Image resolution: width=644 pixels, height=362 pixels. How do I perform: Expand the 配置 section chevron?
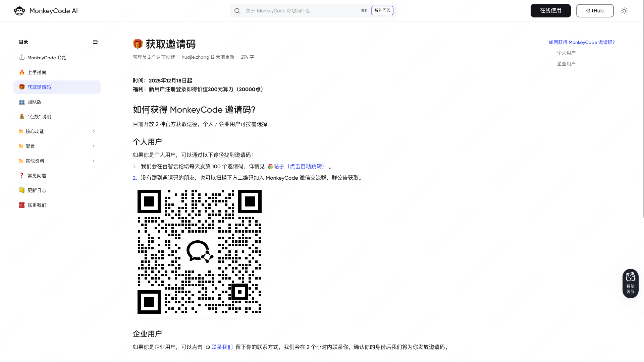click(x=94, y=146)
